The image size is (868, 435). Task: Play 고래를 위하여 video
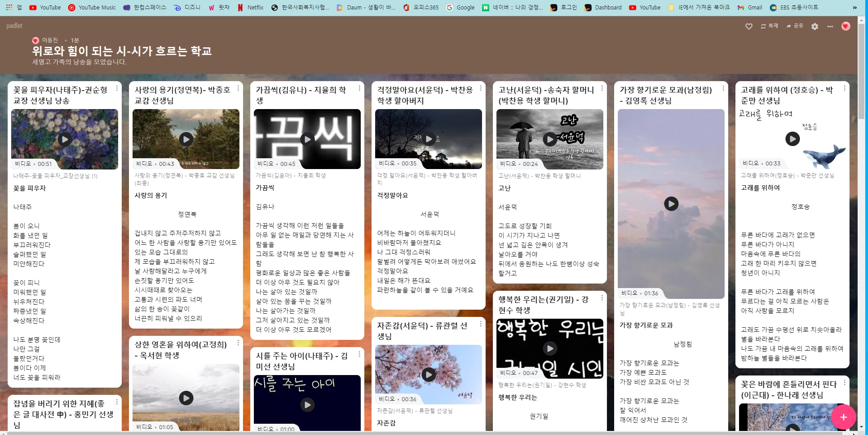(x=793, y=139)
